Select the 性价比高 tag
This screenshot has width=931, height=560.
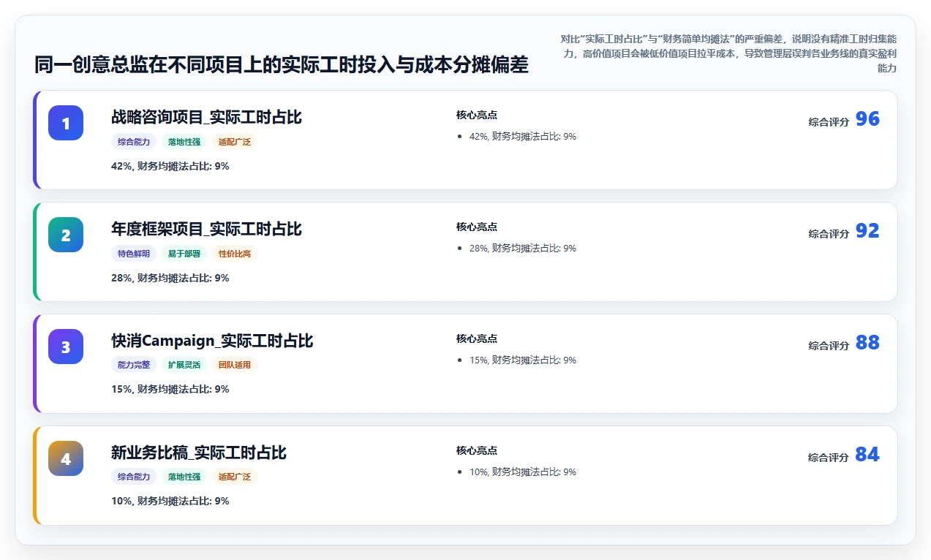coord(235,254)
